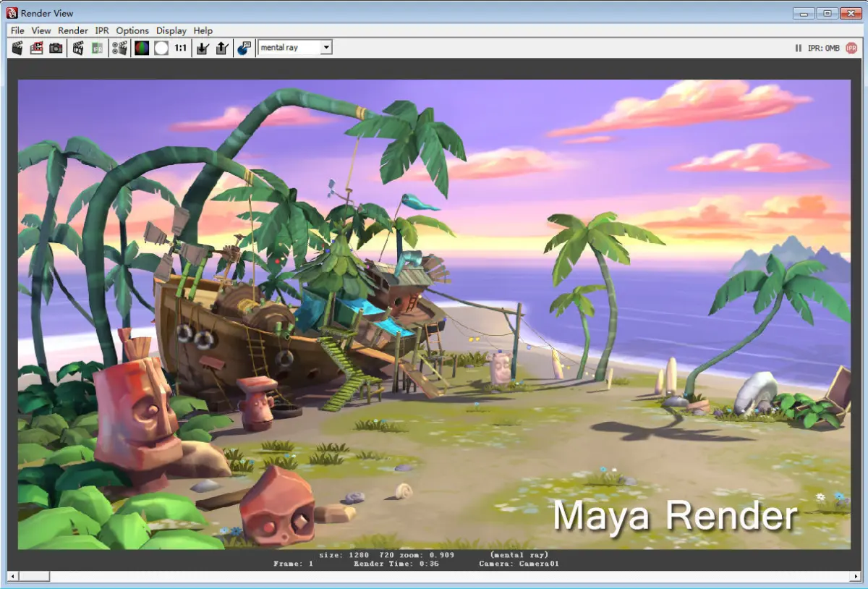Open the Options menu
Viewport: 868px width, 589px height.
[x=132, y=30]
